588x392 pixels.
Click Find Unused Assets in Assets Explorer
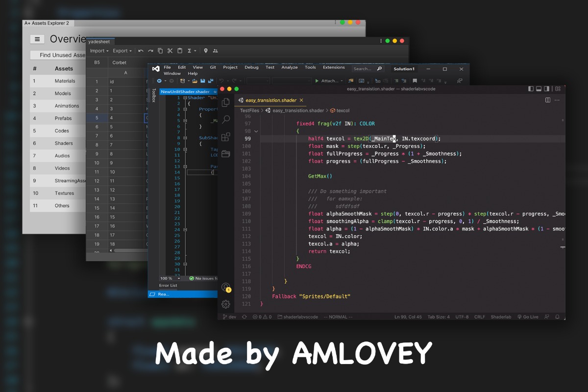pos(58,55)
